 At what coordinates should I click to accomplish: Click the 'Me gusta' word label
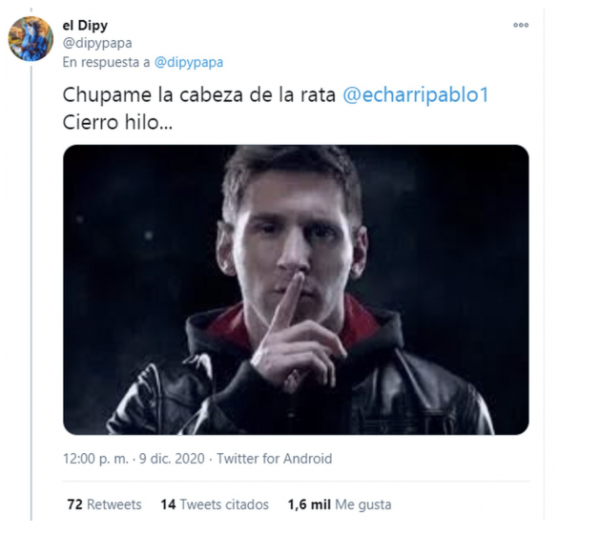pyautogui.click(x=363, y=505)
